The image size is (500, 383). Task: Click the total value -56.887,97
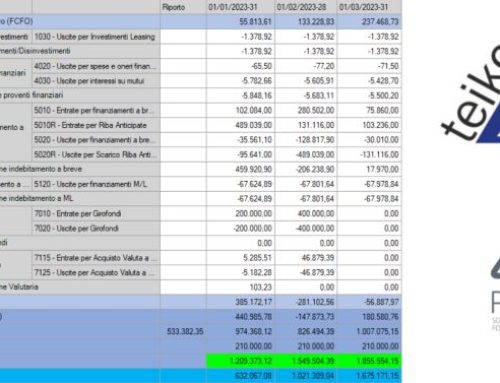pyautogui.click(x=381, y=302)
